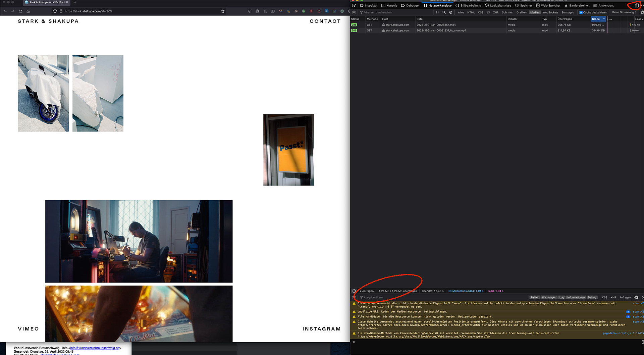The height and width of the screenshot is (355, 644).
Task: Open the CONTACT link on the webpage
Action: (x=325, y=21)
